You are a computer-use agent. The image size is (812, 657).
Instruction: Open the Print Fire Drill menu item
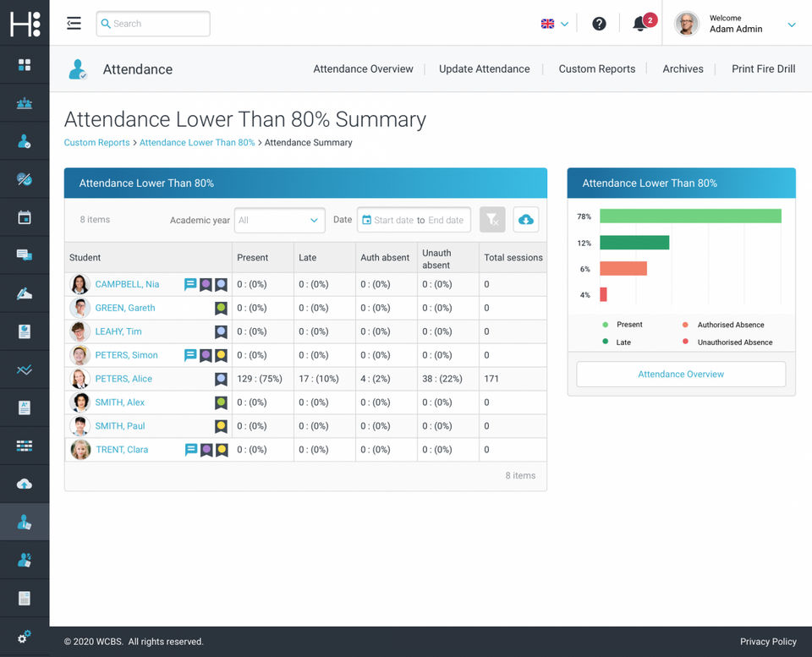tap(763, 68)
